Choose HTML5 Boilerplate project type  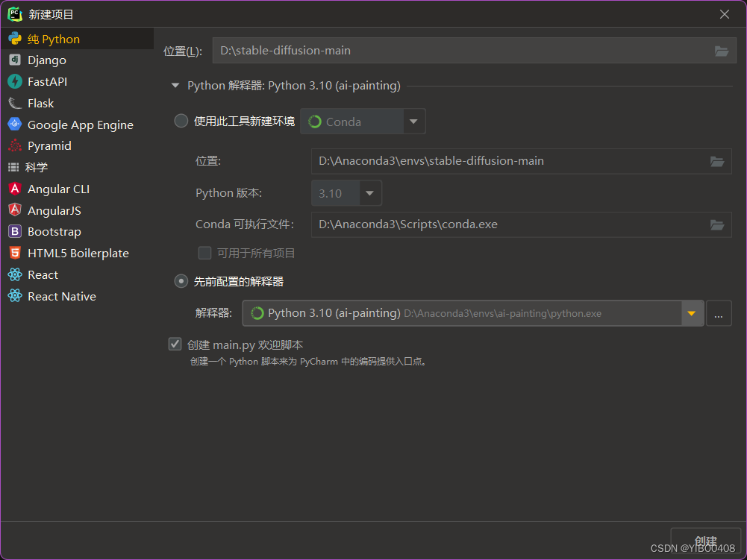77,253
